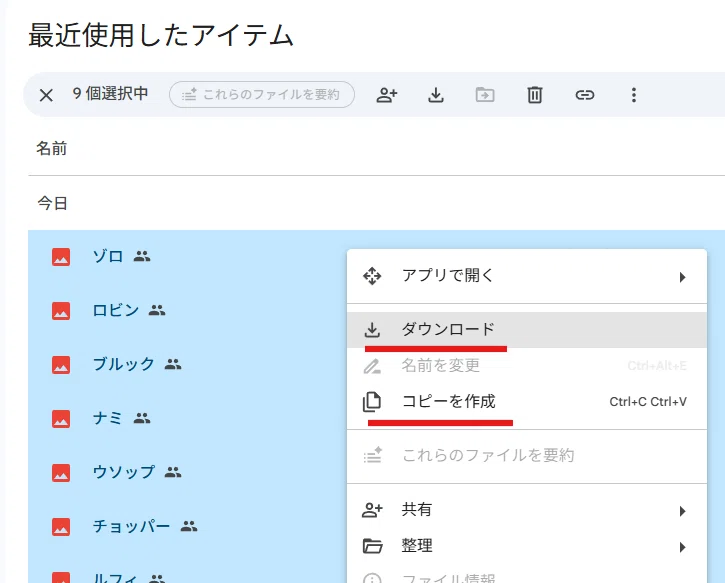Image resolution: width=725 pixels, height=583 pixels.
Task: Choose 整理 in the context menu
Action: tap(527, 546)
